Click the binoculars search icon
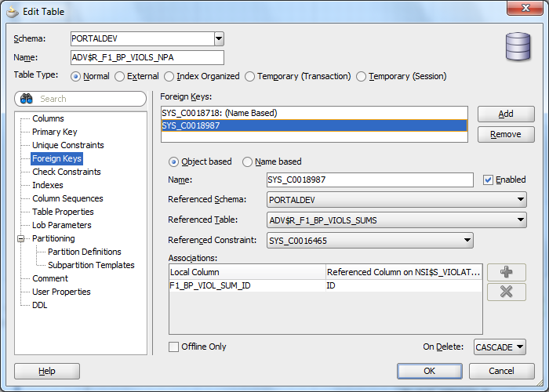Screen dimensions: 549x392 pos(27,99)
